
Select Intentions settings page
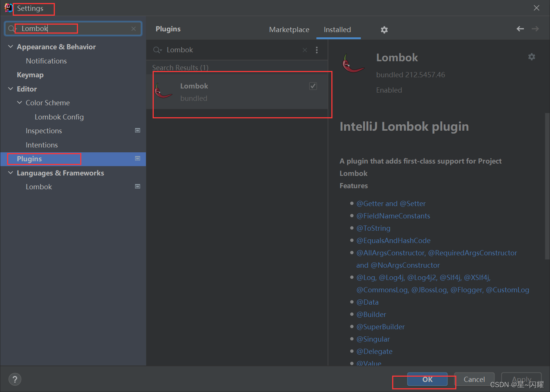(x=42, y=145)
